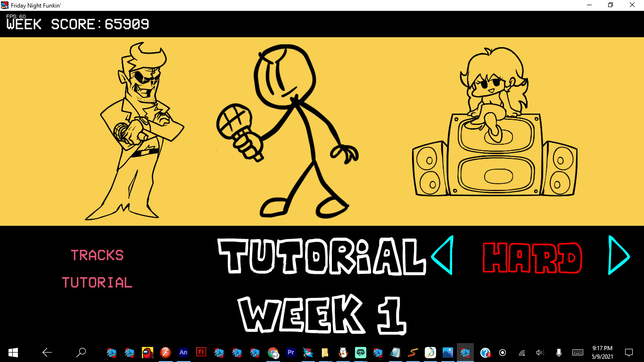
Task: Open the teal robot-face taskbar icon
Action: pos(361,353)
